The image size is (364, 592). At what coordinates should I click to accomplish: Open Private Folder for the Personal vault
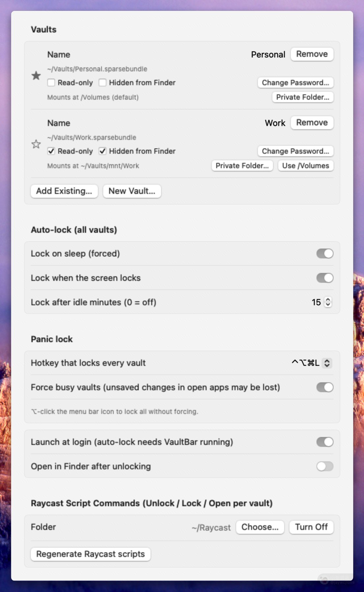[303, 97]
